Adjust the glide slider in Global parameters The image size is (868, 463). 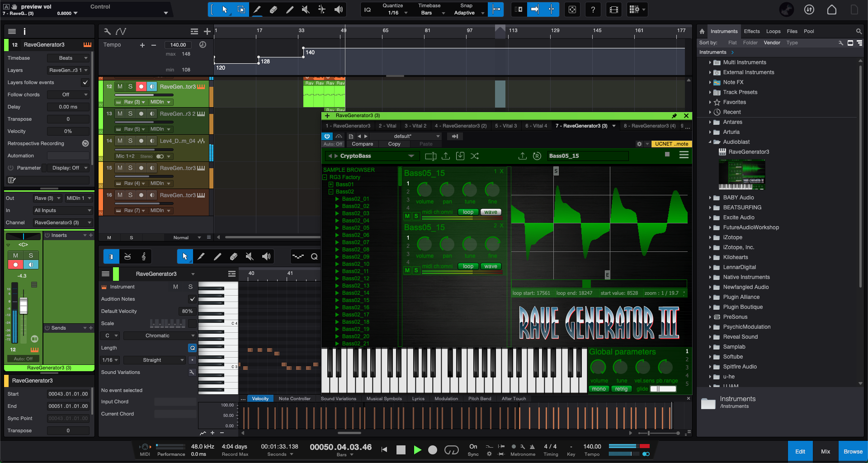[x=663, y=389]
